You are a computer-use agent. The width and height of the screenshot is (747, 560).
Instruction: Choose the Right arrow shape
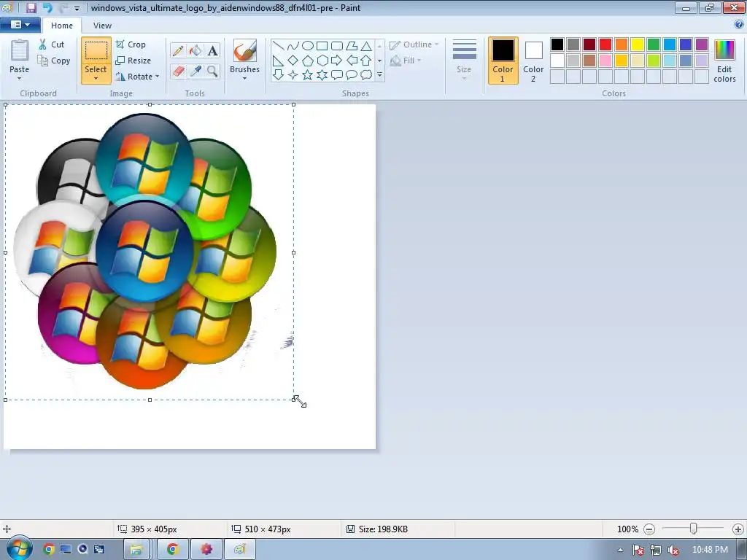coord(337,61)
